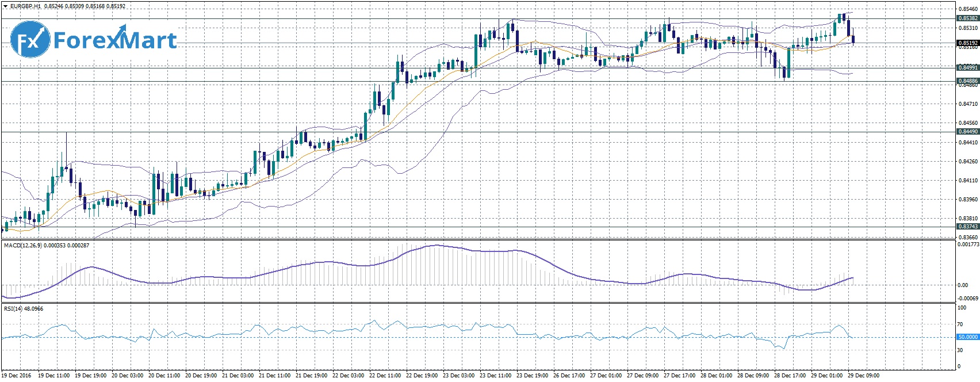Select the 27 Dec 09:00 time label
The height and width of the screenshot is (382, 980).
(643, 376)
